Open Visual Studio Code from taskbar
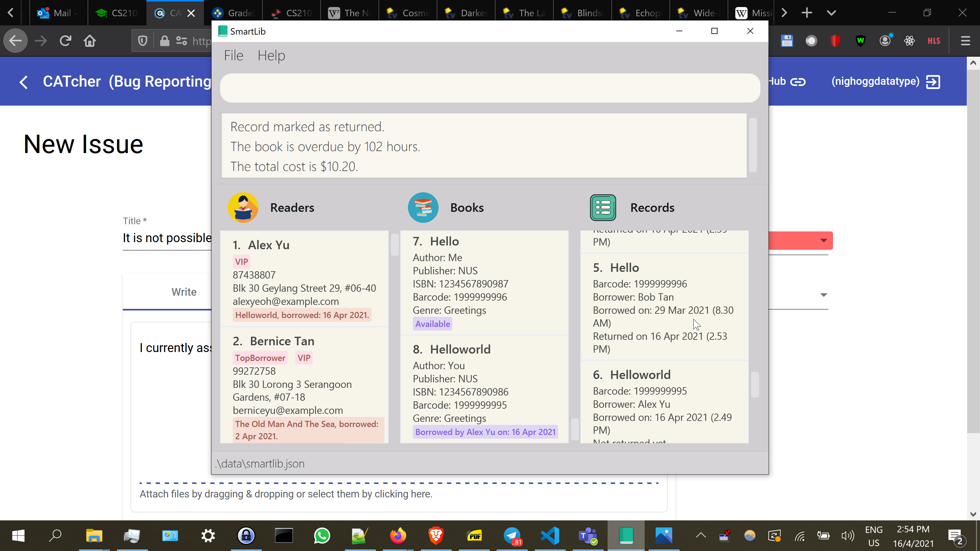Image resolution: width=980 pixels, height=551 pixels. pos(550,535)
